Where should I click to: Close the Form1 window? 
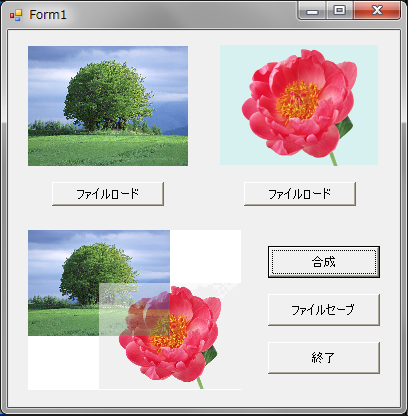377,11
